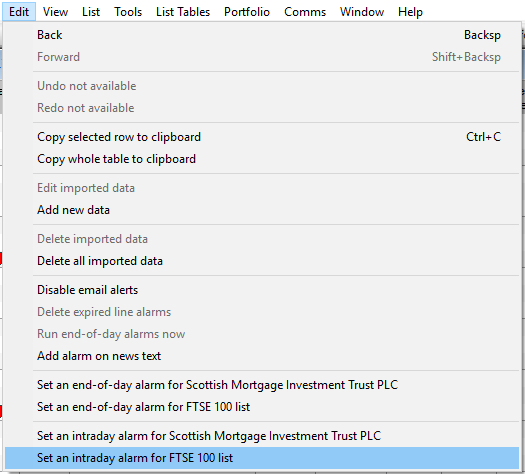Select Back in the Edit menu
The height and width of the screenshot is (474, 525).
pos(262,35)
